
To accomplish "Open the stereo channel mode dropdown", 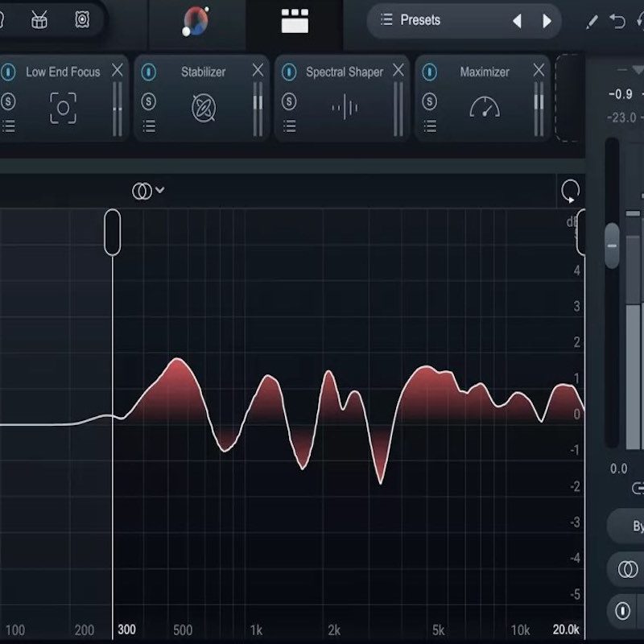I will pos(148,191).
